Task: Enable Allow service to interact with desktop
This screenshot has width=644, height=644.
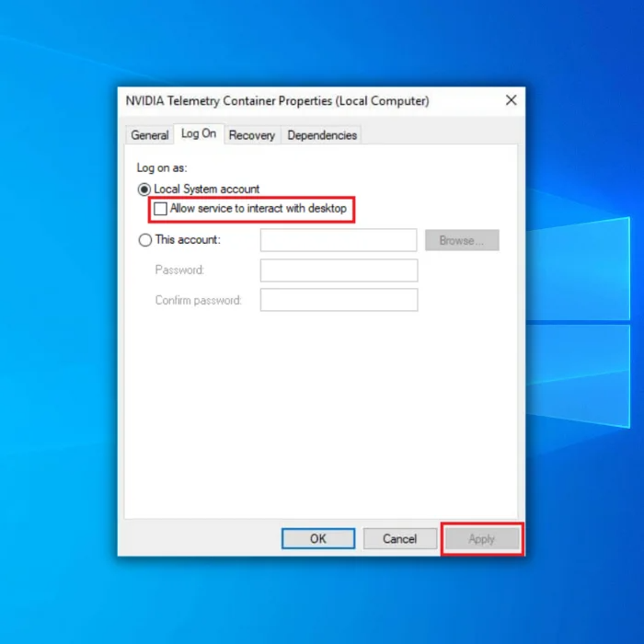Action: [161, 209]
